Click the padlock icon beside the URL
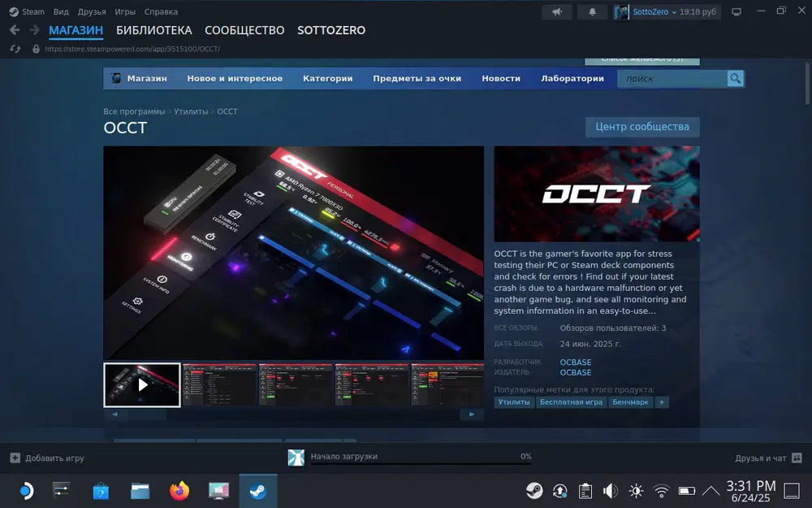 (x=36, y=49)
